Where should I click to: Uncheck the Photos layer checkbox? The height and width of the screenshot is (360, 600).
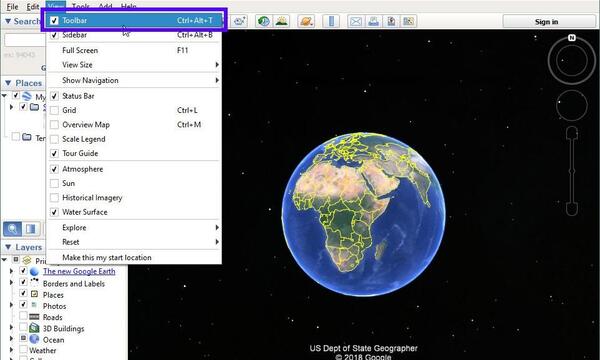pos(23,305)
